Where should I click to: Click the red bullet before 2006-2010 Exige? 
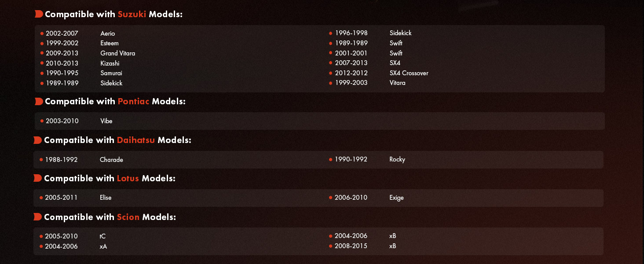click(331, 198)
